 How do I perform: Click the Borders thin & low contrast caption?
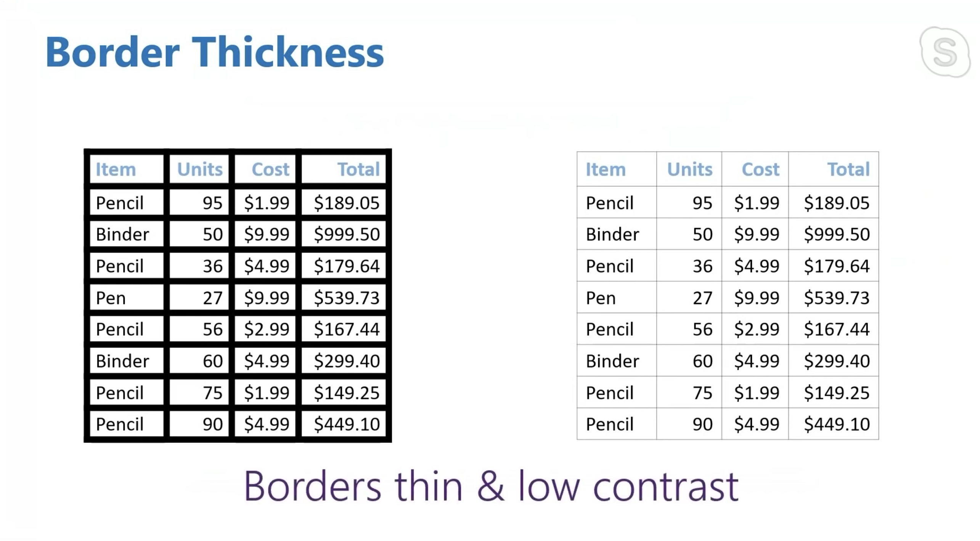tap(491, 486)
